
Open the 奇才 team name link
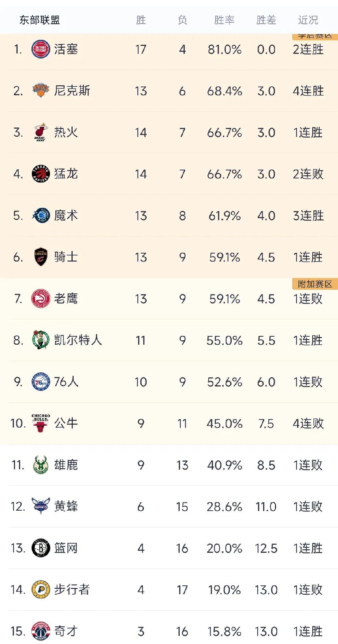(66, 631)
